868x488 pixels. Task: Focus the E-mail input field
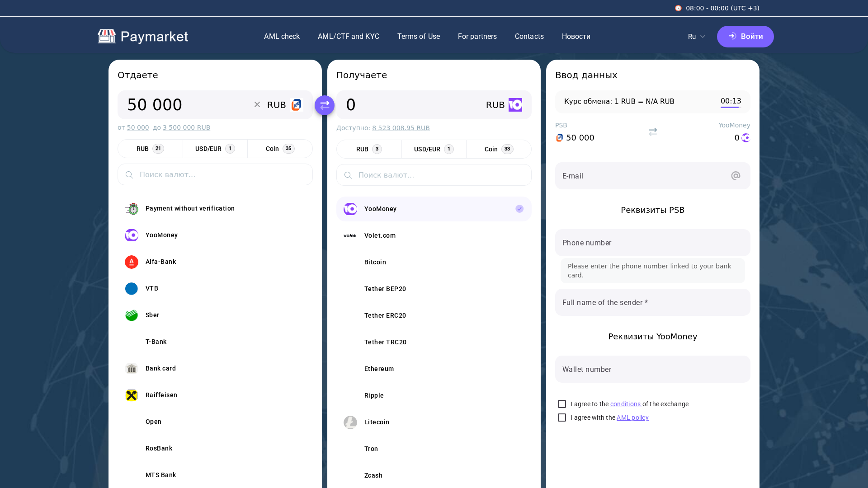(653, 176)
